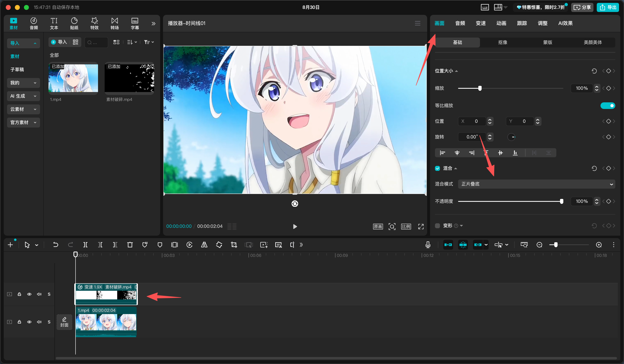
Task: Add a keyframe for 缩放 scale
Action: click(608, 88)
